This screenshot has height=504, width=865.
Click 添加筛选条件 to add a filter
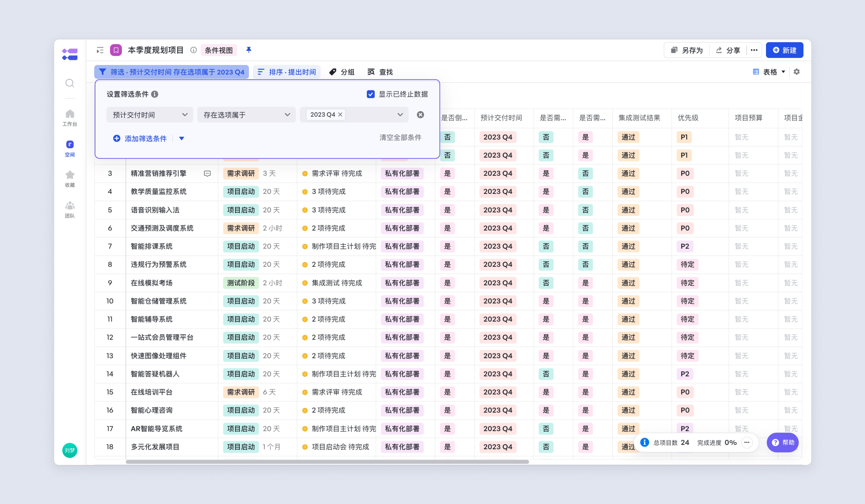(140, 139)
